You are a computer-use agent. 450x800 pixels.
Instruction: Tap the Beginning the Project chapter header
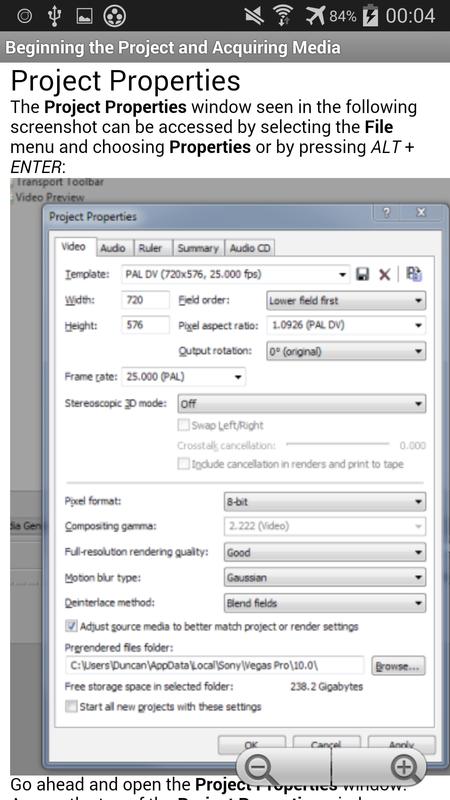(x=173, y=47)
